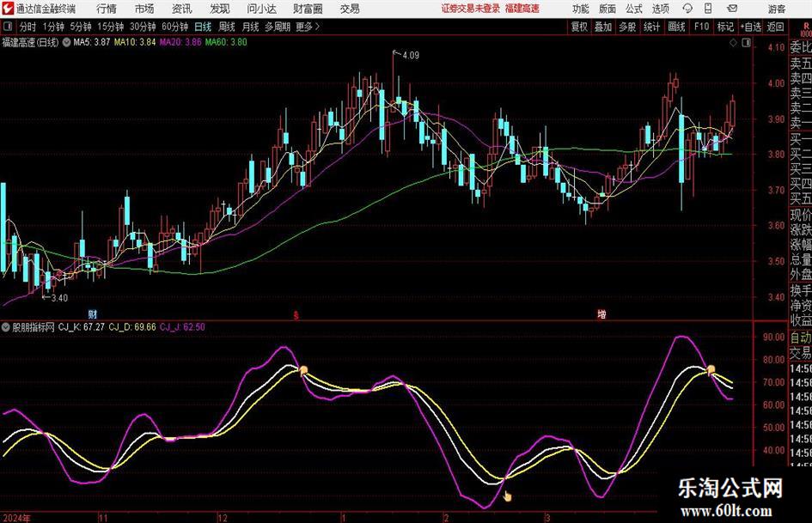Open the headset customer service icon

point(687,9)
